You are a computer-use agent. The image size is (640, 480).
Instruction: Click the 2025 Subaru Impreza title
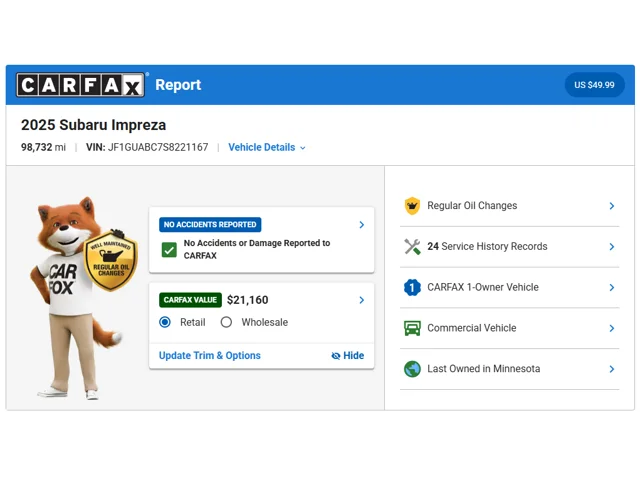click(93, 125)
